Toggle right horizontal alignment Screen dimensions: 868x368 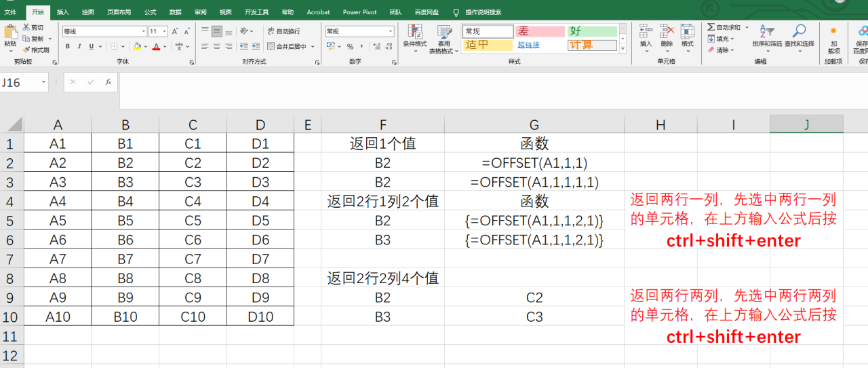pos(229,46)
